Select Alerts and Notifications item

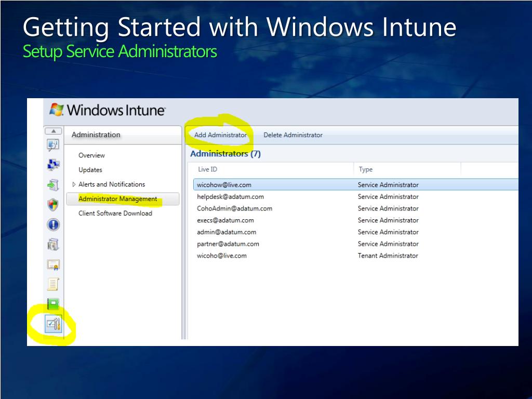click(x=112, y=184)
